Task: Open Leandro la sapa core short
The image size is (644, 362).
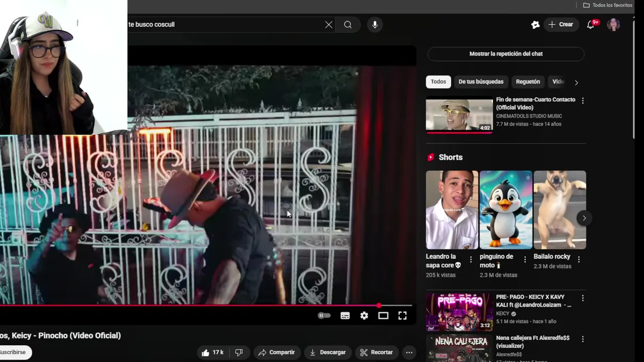Action: pyautogui.click(x=452, y=210)
